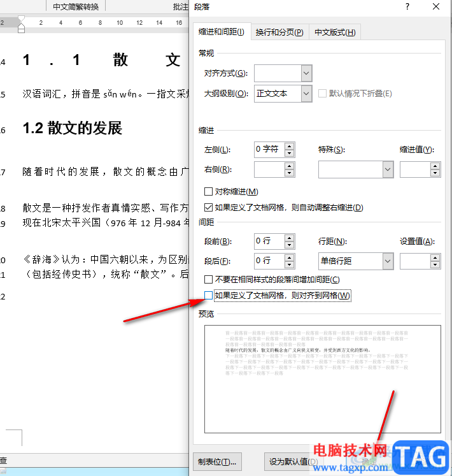452x476 pixels.
Task: Click the line starting 现在北宋太平兴国
Action: [x=106, y=223]
